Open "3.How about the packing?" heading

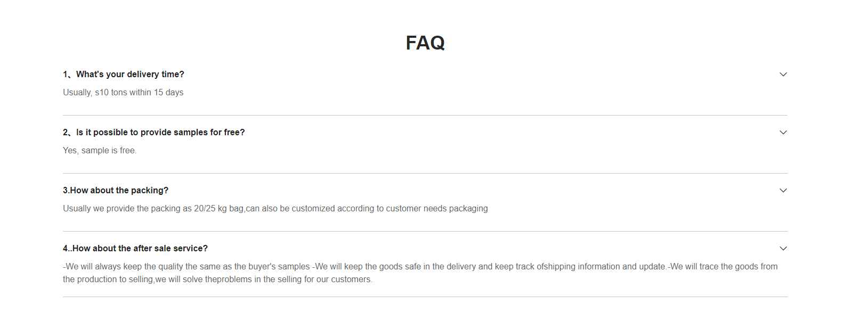(116, 191)
